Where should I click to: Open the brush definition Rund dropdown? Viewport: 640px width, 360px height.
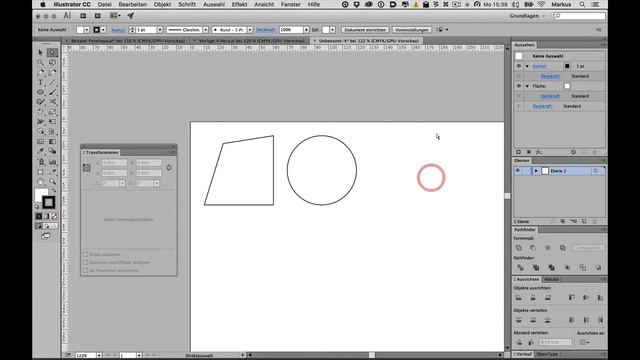[x=250, y=30]
